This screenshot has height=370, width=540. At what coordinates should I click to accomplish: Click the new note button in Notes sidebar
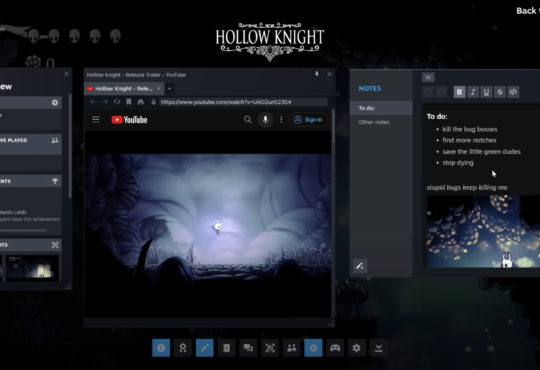coord(360,266)
